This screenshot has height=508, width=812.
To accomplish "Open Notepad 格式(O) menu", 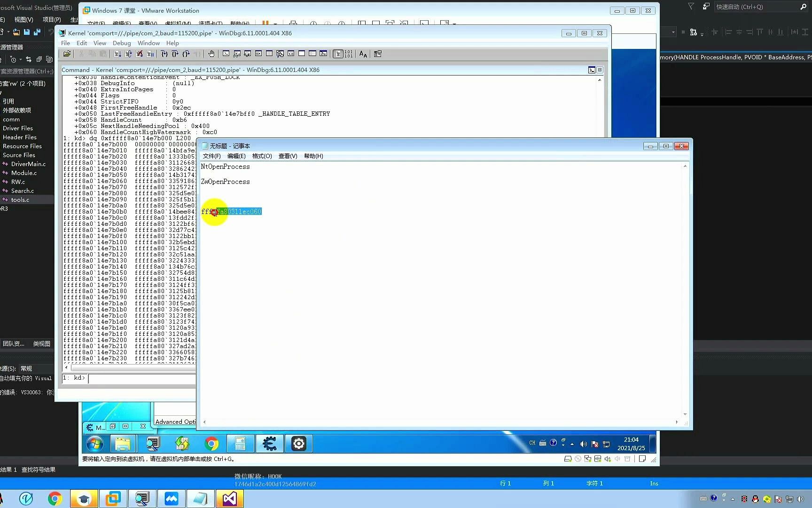I will [x=262, y=156].
